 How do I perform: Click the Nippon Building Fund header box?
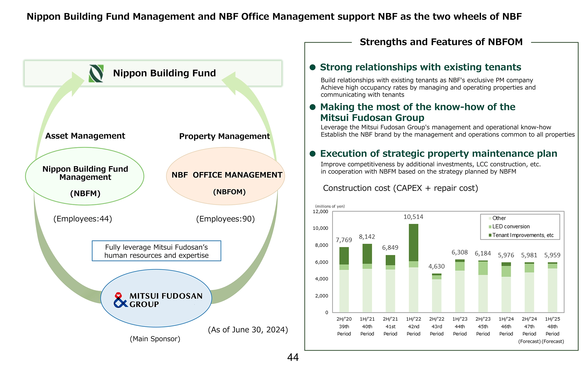click(153, 73)
